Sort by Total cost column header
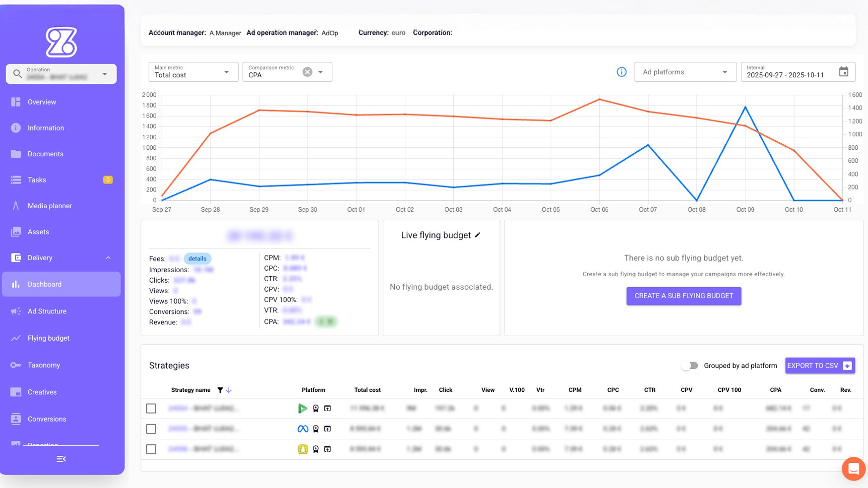The height and width of the screenshot is (488, 868). tap(368, 390)
